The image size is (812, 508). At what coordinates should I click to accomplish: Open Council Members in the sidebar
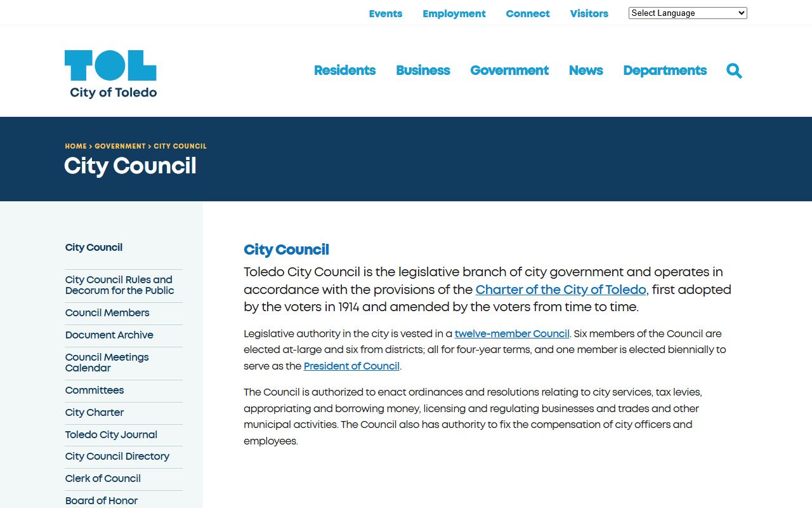pyautogui.click(x=107, y=312)
